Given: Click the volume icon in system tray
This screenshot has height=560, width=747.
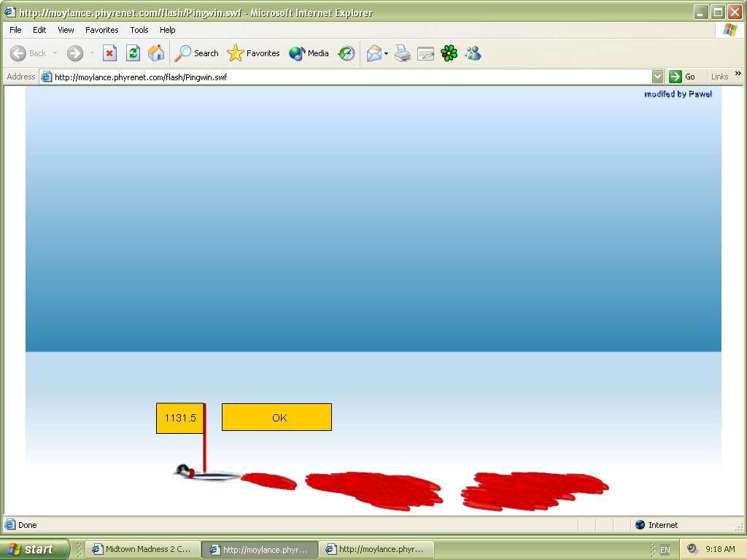Looking at the screenshot, I should pos(692,549).
